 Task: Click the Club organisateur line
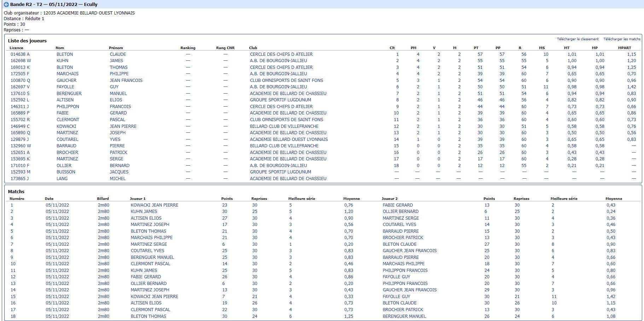pos(69,13)
